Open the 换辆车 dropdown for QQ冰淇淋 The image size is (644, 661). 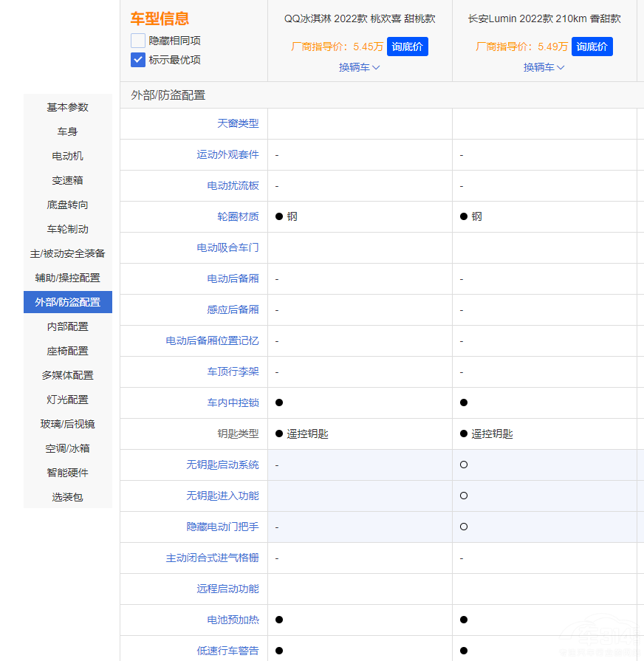point(359,66)
